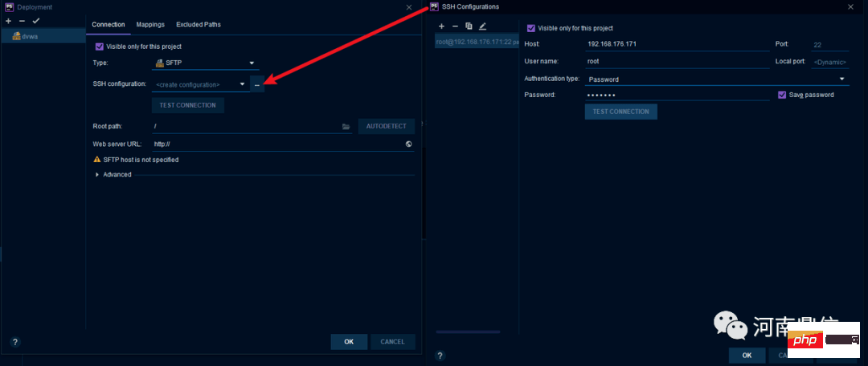Toggle 'Visible only for this project' in SSH Configurations
Screen dimensions: 868x366
coord(531,28)
